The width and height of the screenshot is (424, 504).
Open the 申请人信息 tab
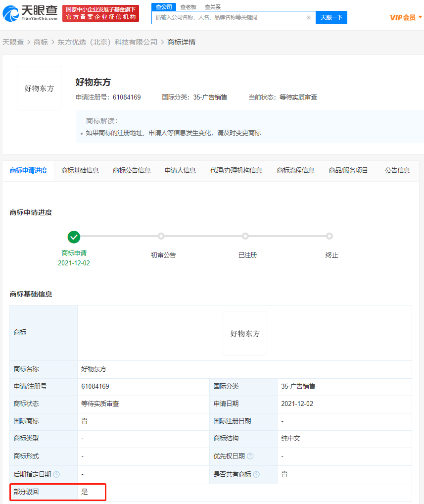(180, 170)
